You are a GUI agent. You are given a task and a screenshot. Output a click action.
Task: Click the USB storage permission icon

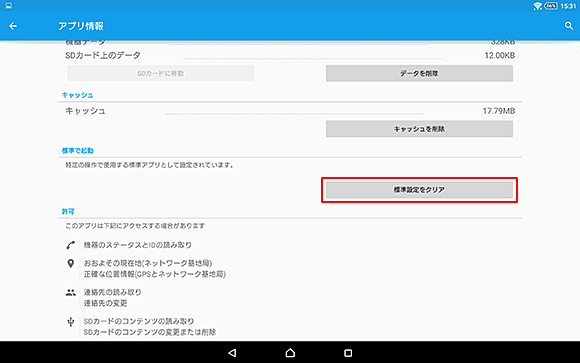tap(71, 322)
